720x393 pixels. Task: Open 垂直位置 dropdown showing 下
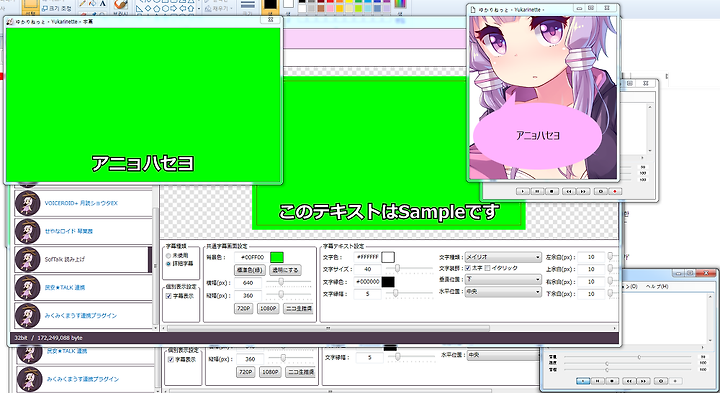pyautogui.click(x=503, y=279)
